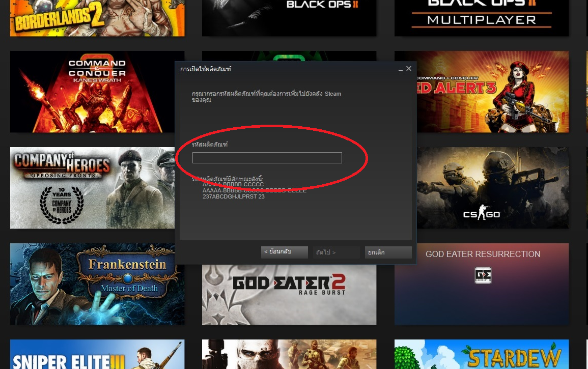Close the product activation dialog
Viewport: 588px width, 369px height.
click(409, 69)
